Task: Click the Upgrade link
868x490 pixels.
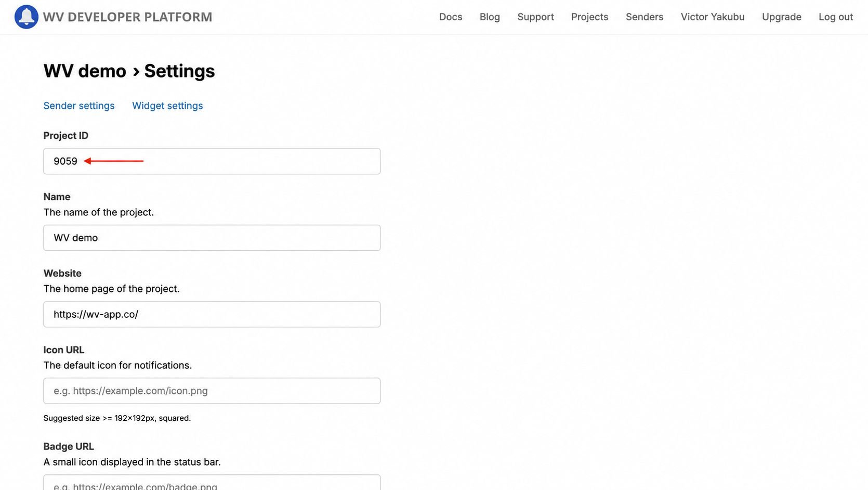Action: coord(781,17)
